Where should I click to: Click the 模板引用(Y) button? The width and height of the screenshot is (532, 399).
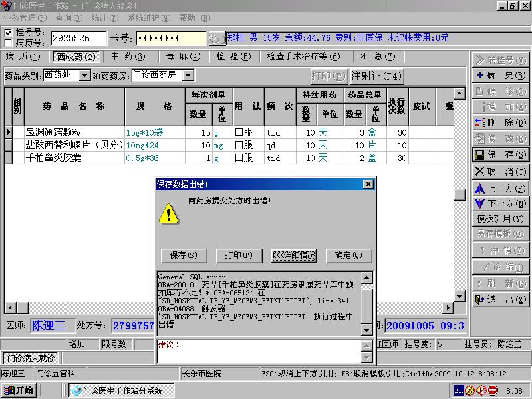(x=501, y=219)
